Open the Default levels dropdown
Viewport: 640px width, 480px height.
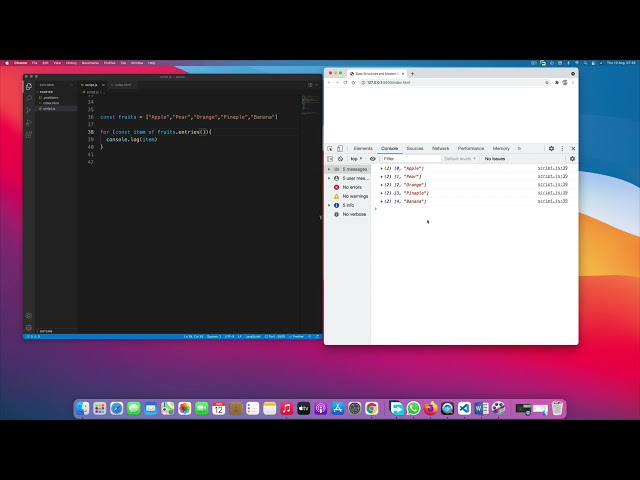(460, 159)
